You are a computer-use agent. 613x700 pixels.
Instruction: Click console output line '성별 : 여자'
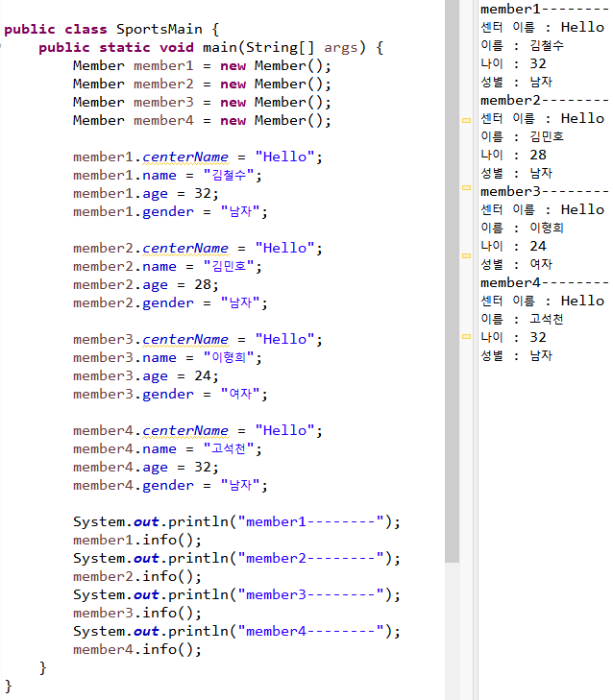pyautogui.click(x=517, y=265)
